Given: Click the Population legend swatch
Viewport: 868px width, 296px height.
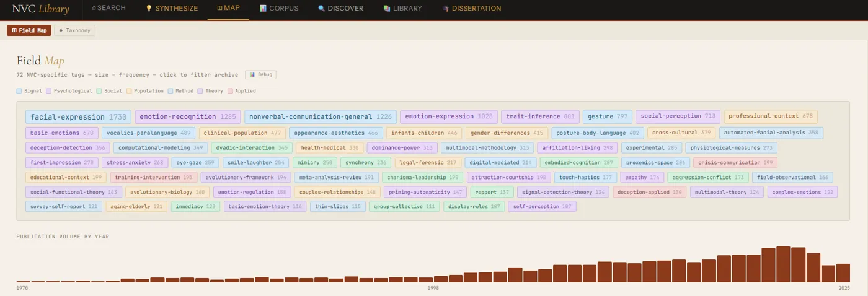Looking at the screenshot, I should (129, 91).
